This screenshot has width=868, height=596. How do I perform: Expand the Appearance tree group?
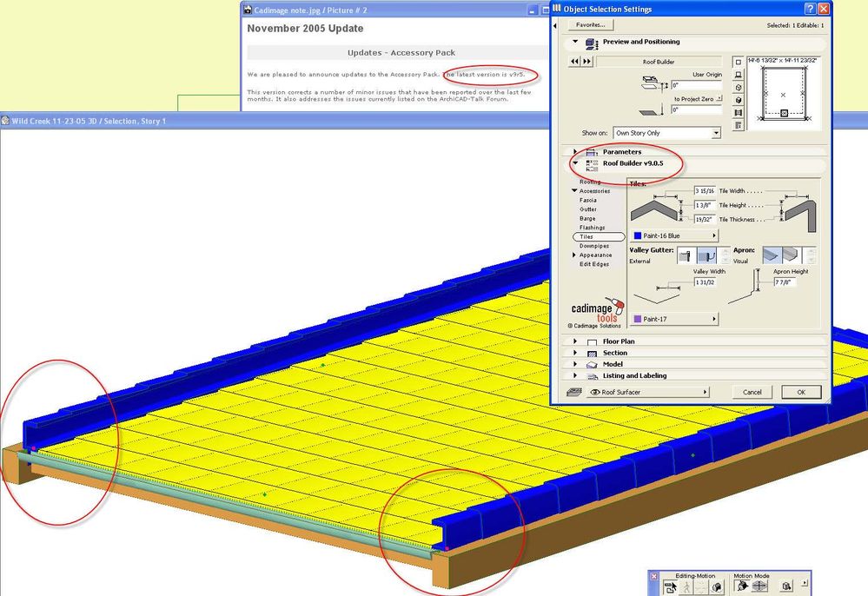(x=574, y=255)
